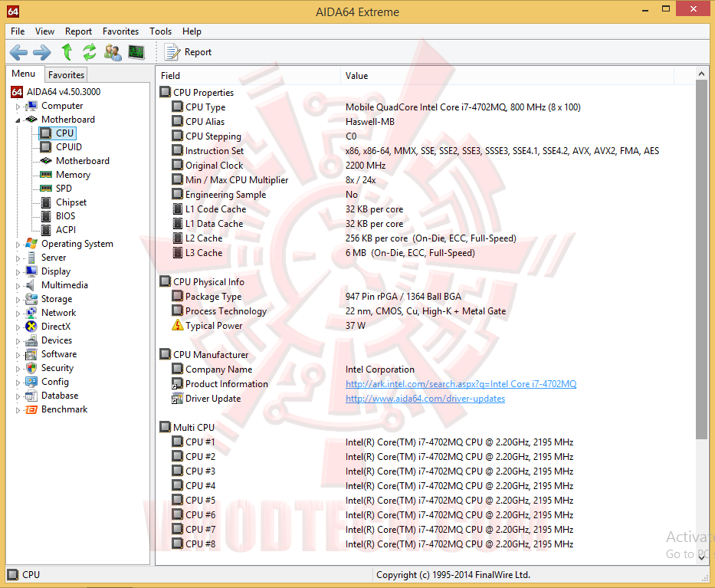Select the Display tree item
This screenshot has width=715, height=588.
[x=56, y=271]
